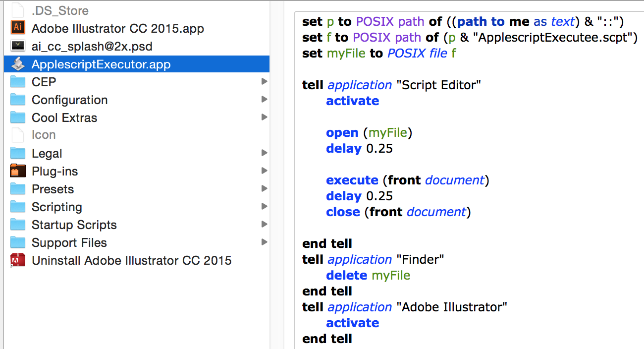644x349 pixels.
Task: Open the Adobe Illustrator CC 2015.app icon
Action: 17,28
